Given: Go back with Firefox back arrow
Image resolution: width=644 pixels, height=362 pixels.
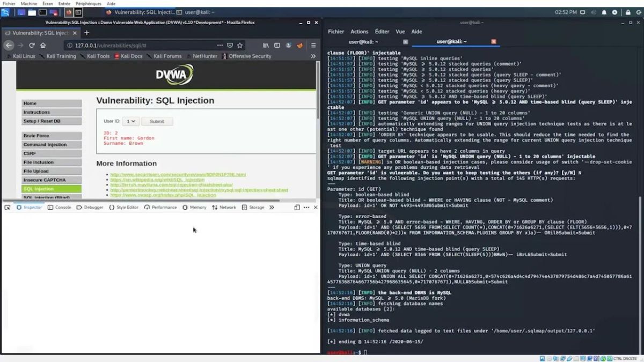Looking at the screenshot, I should 9,46.
